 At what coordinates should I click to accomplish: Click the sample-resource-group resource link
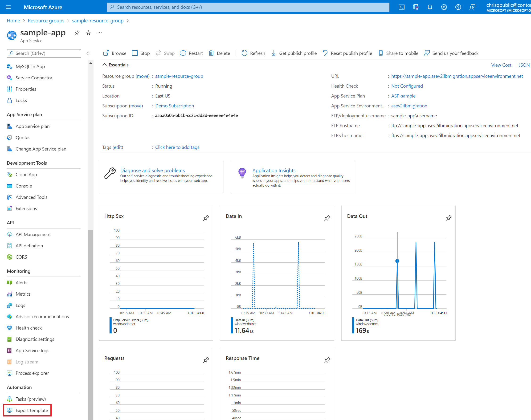179,76
